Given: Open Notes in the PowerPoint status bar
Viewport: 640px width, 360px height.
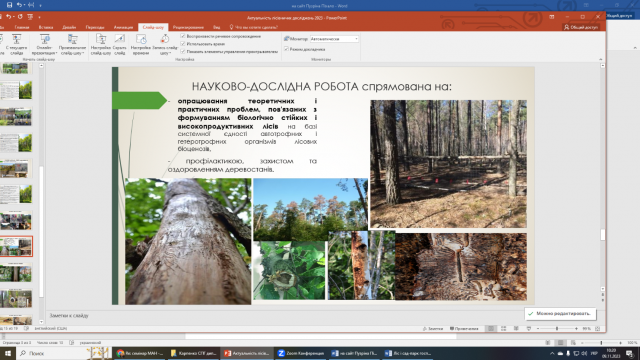Looking at the screenshot, I should [x=433, y=329].
